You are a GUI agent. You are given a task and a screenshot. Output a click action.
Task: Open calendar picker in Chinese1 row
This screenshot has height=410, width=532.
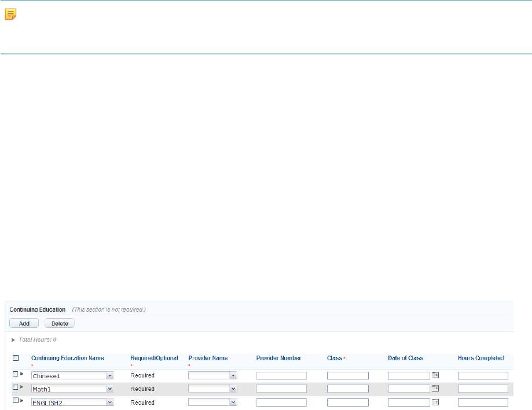click(435, 375)
